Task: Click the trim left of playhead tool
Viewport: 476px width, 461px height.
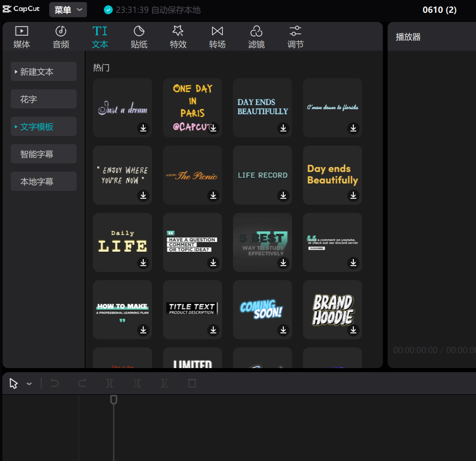Action: coord(137,383)
